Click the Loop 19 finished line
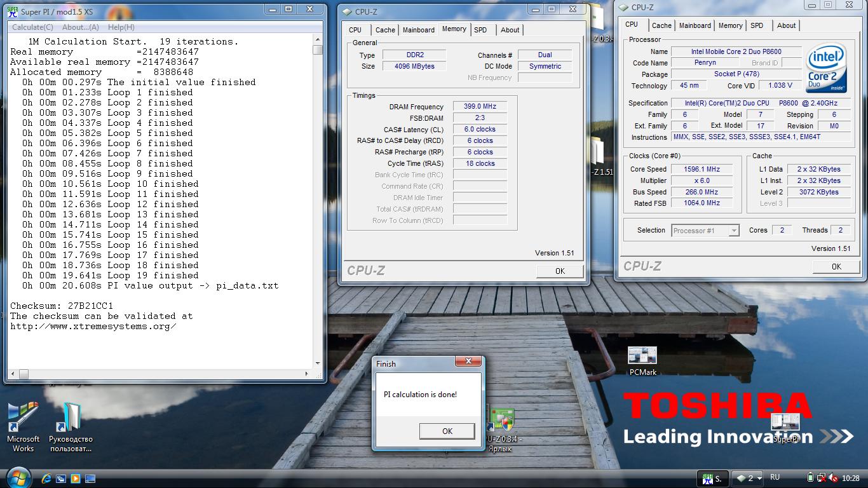Screen dimensions: 868x488 click(x=110, y=275)
